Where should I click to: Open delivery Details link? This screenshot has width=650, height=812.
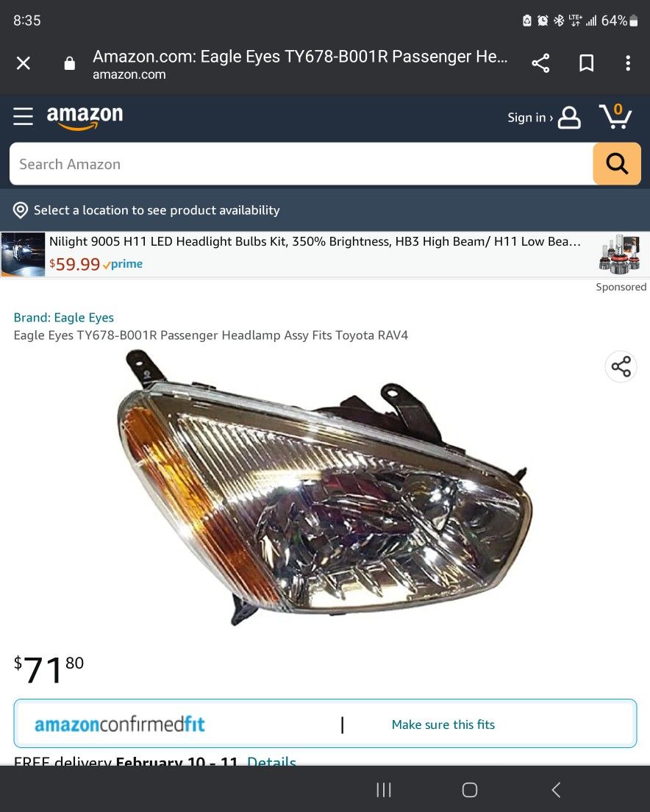pyautogui.click(x=272, y=761)
